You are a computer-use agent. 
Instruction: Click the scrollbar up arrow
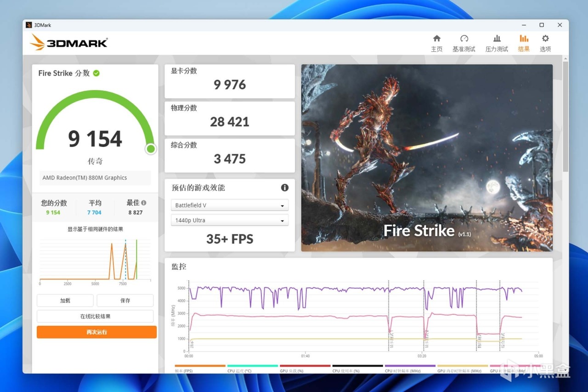[565, 58]
